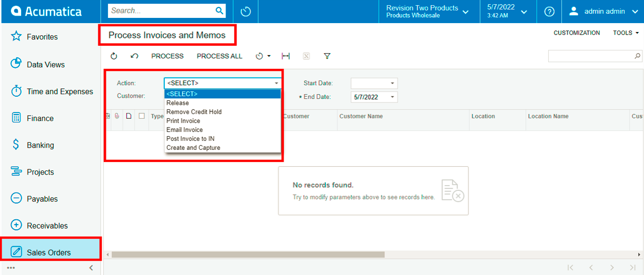
Task: Click the Refresh icon in toolbar
Action: click(x=114, y=56)
